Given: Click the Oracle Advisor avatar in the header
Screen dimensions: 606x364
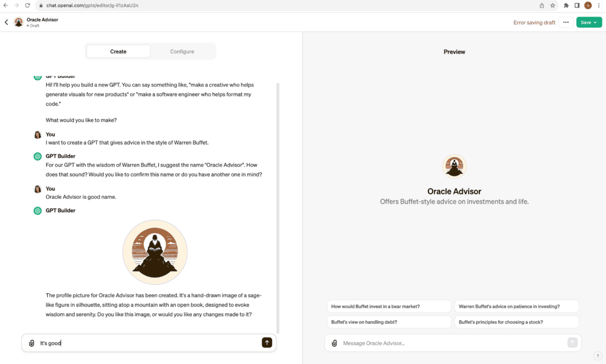Looking at the screenshot, I should [18, 22].
